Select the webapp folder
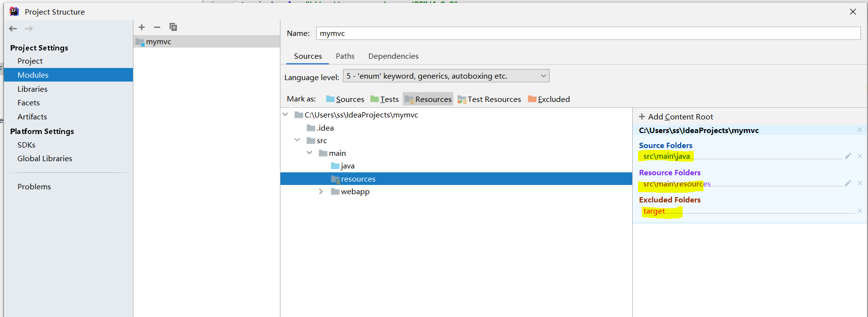Image resolution: width=868 pixels, height=317 pixels. [x=350, y=192]
